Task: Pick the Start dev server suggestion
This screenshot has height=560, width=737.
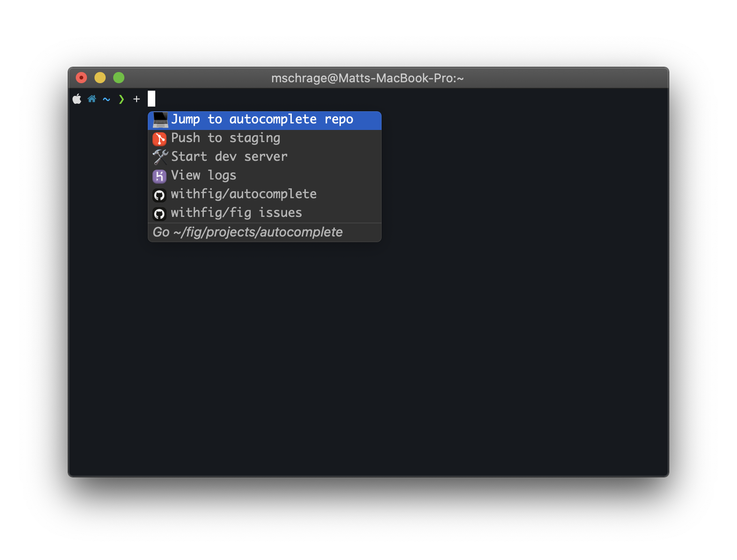Action: tap(265, 158)
